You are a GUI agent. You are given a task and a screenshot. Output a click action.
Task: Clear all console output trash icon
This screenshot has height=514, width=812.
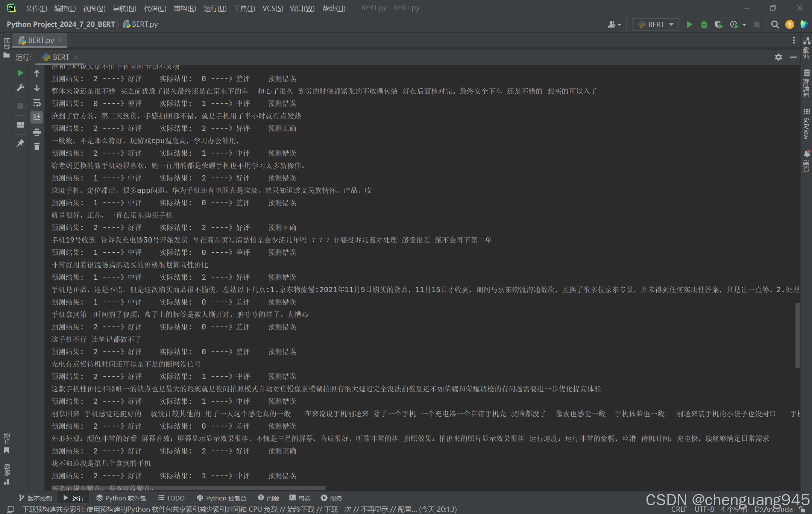(37, 146)
